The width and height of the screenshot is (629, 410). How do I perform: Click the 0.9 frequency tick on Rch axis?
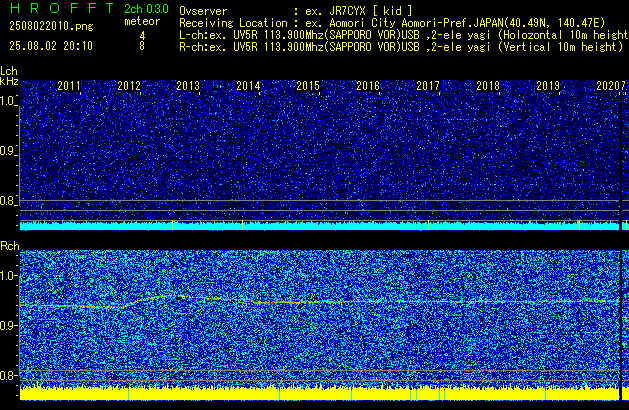pyautogui.click(x=9, y=325)
